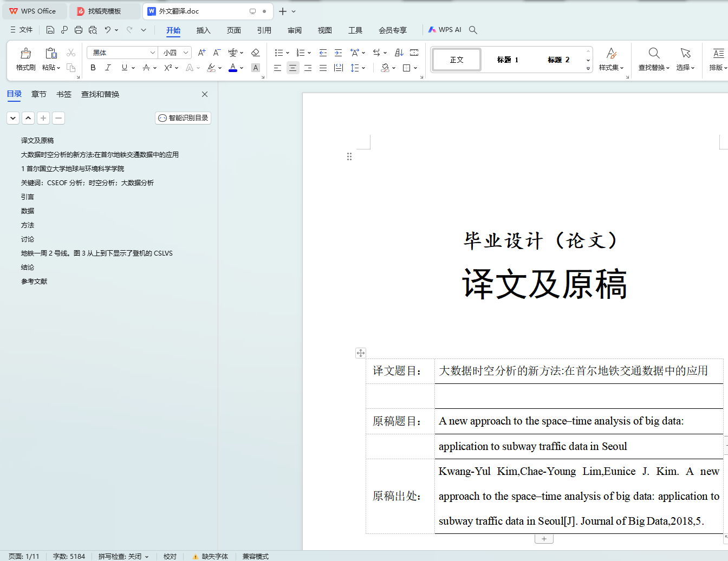Decrease paragraph indent
728x561 pixels.
[323, 53]
